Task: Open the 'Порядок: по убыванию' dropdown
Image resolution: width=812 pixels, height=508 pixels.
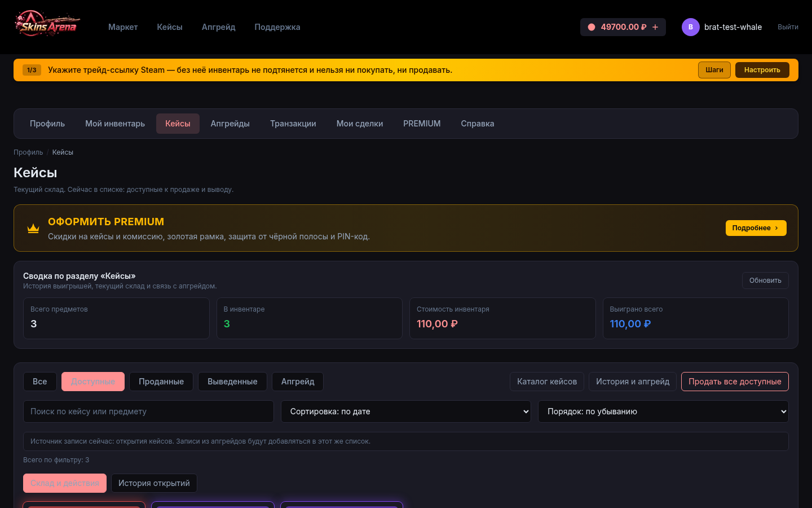Action: [663, 411]
